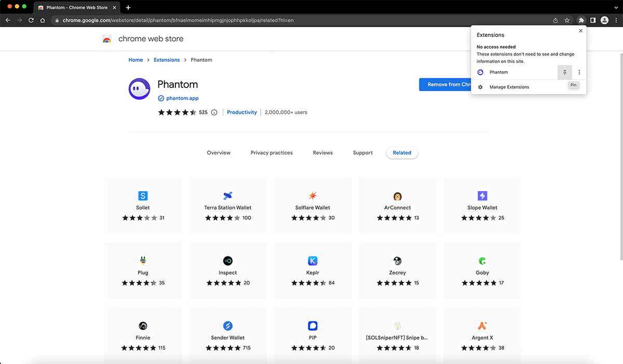Screen dimensions: 623x364
Task: Click the Extensions puzzle icon in toolbar
Action: [x=581, y=20]
